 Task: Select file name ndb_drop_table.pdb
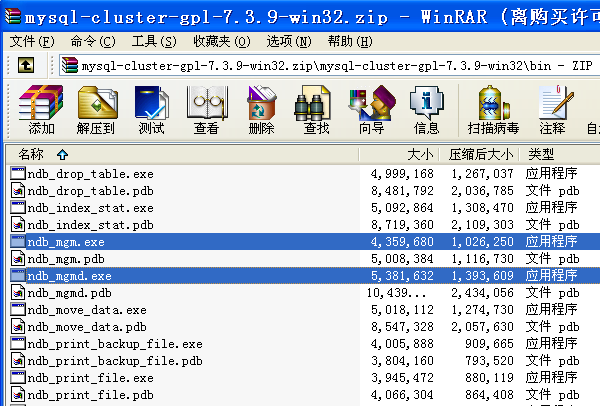(x=90, y=191)
